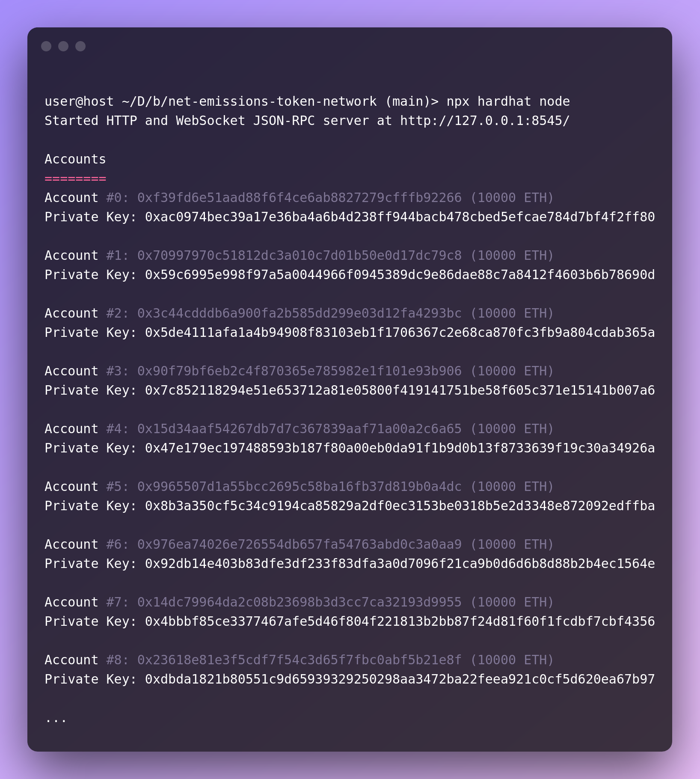Viewport: 700px width, 779px height.
Task: Click Account #6 private key starting 0x92db14
Action: [400, 564]
